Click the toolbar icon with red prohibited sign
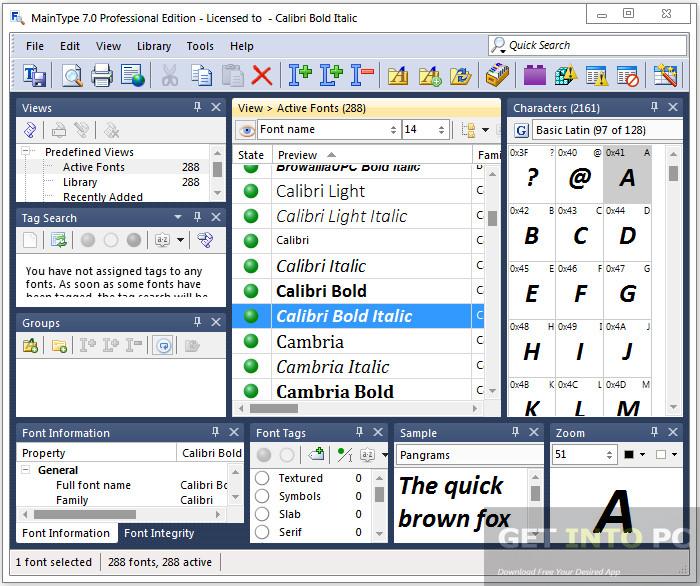 (x=628, y=75)
